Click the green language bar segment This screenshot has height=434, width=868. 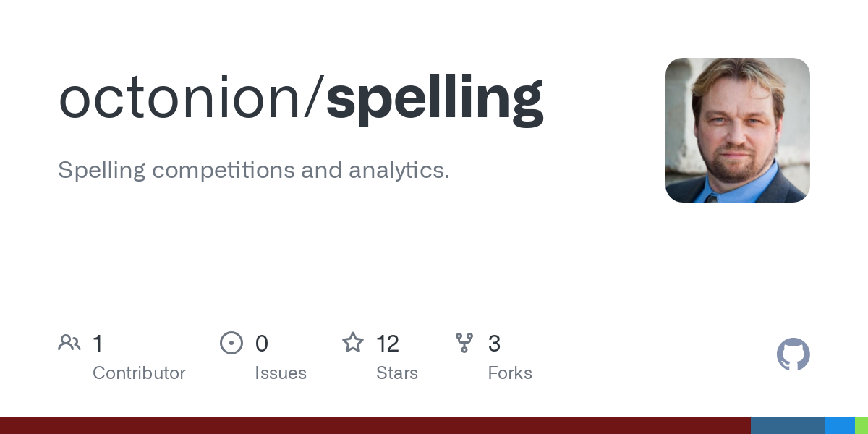(861, 425)
